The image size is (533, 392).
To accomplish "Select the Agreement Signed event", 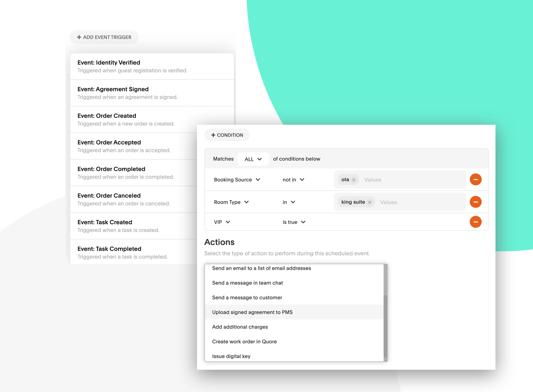I will (x=152, y=93).
